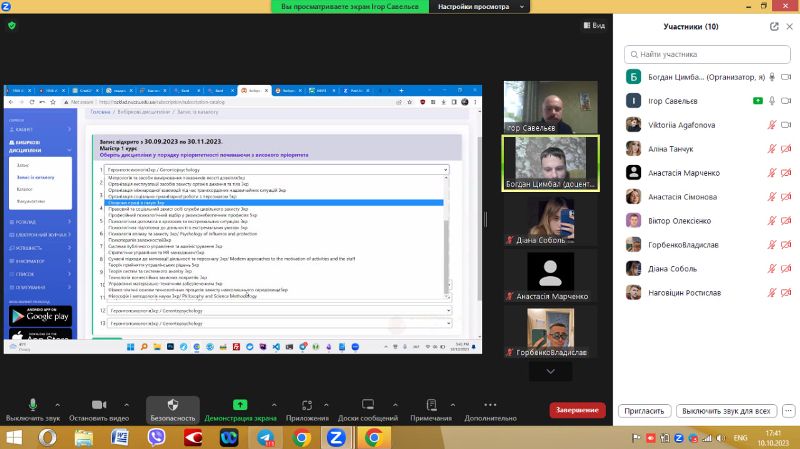Image resolution: width=800 pixels, height=449 pixels.
Task: Open Доски сообщений whiteboards icon
Action: [368, 404]
